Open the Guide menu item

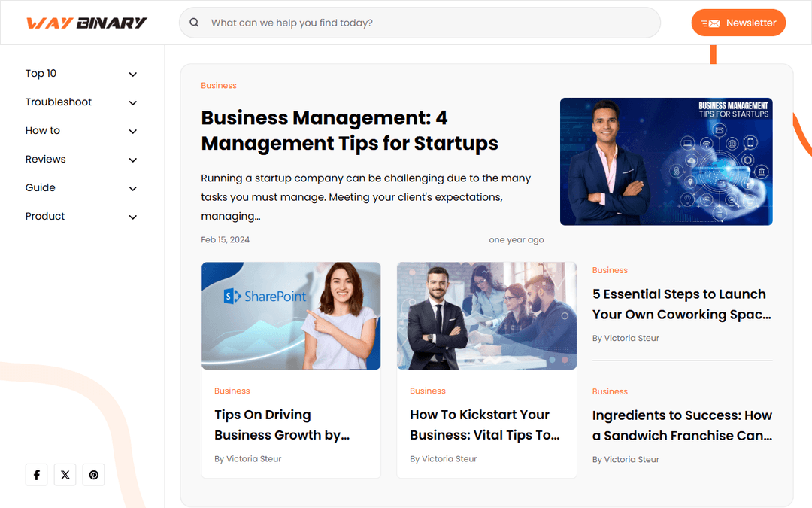pos(41,187)
